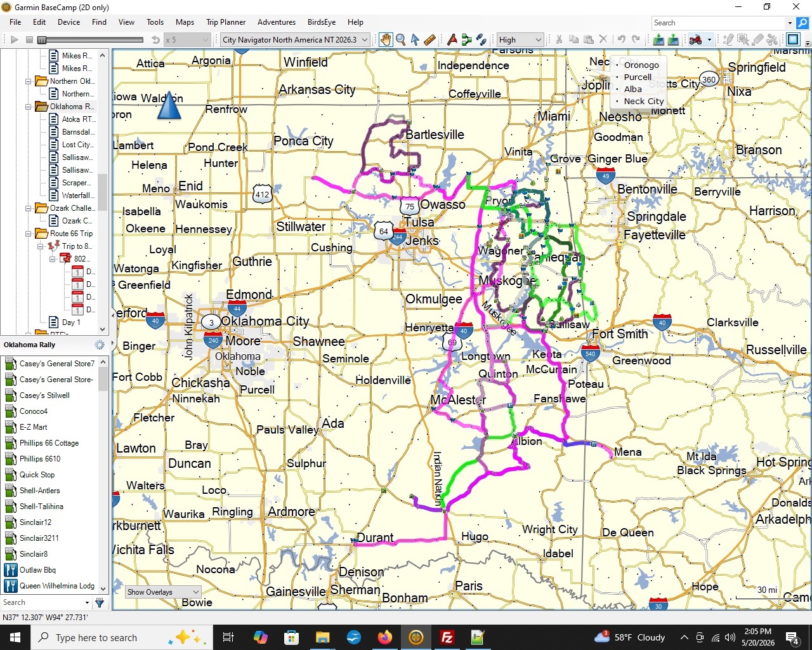
Task: Click the Undo arrow icon
Action: (x=621, y=39)
